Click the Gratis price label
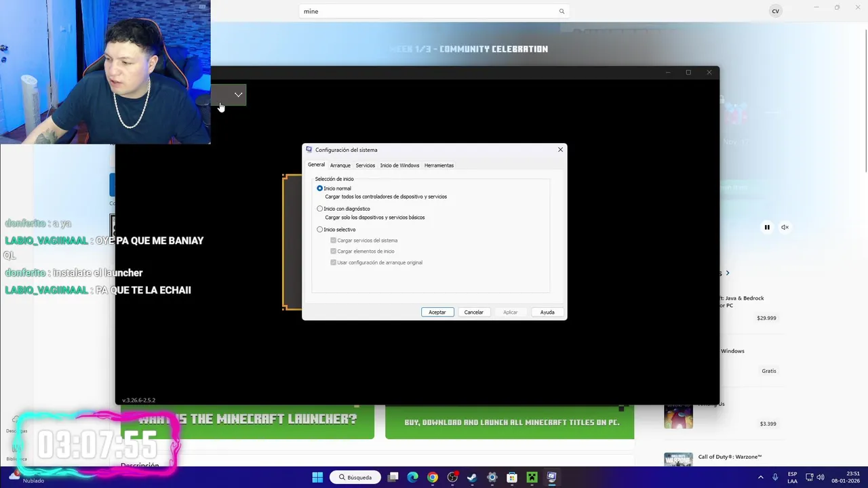 [x=769, y=371]
